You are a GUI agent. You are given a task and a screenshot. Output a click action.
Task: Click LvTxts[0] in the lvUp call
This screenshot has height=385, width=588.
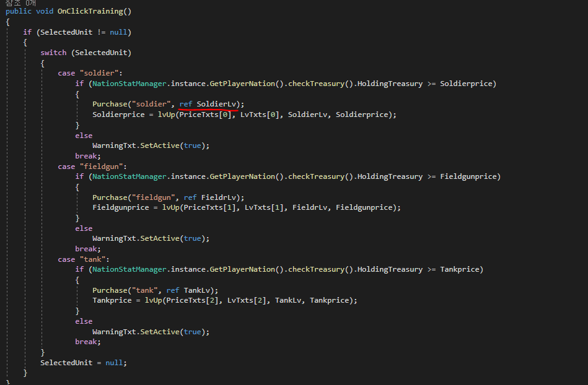[260, 115]
